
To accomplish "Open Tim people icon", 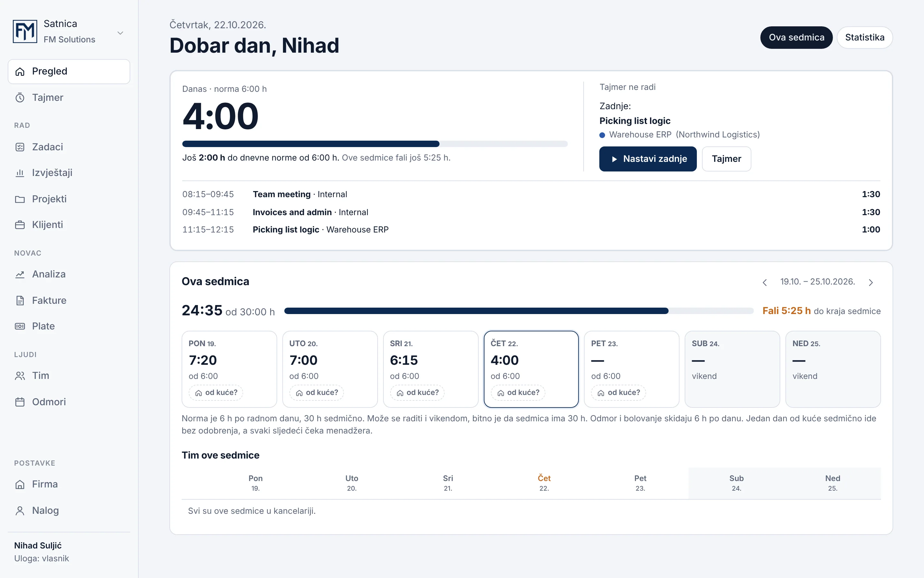I will click(x=20, y=376).
